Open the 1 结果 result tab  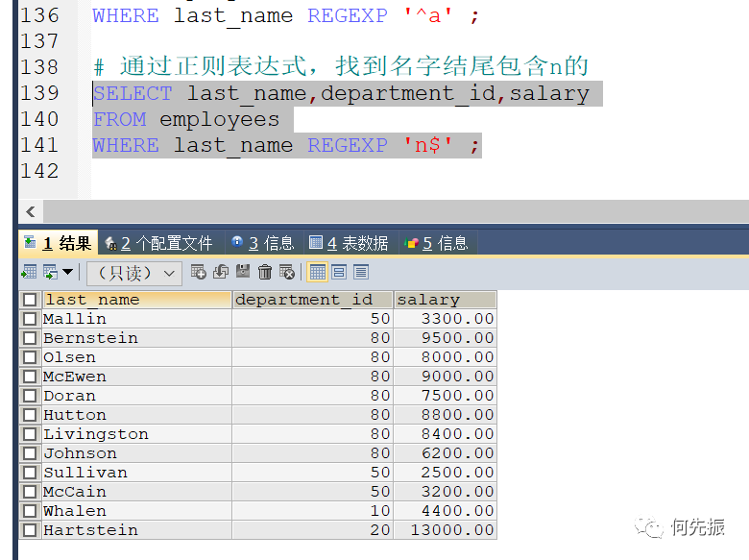point(59,243)
